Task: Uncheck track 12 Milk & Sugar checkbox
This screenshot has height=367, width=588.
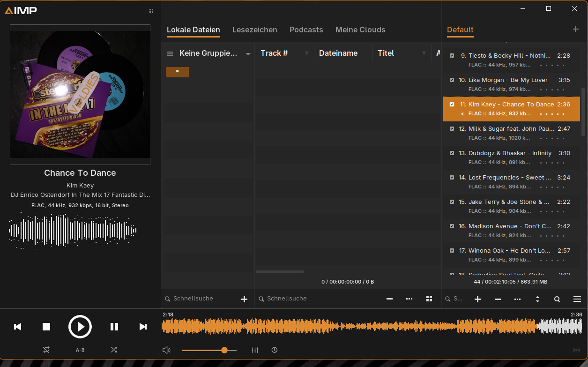Action: point(452,128)
